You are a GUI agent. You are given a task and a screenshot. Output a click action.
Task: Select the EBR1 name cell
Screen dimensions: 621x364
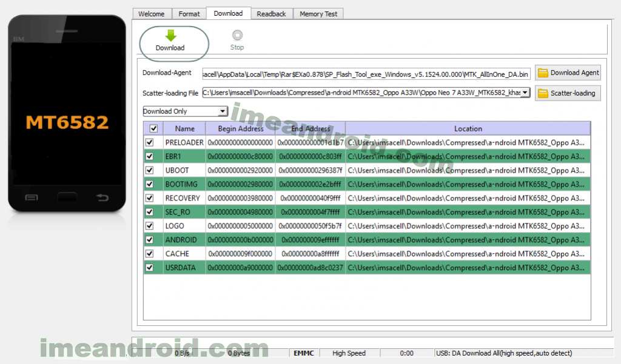coord(184,156)
